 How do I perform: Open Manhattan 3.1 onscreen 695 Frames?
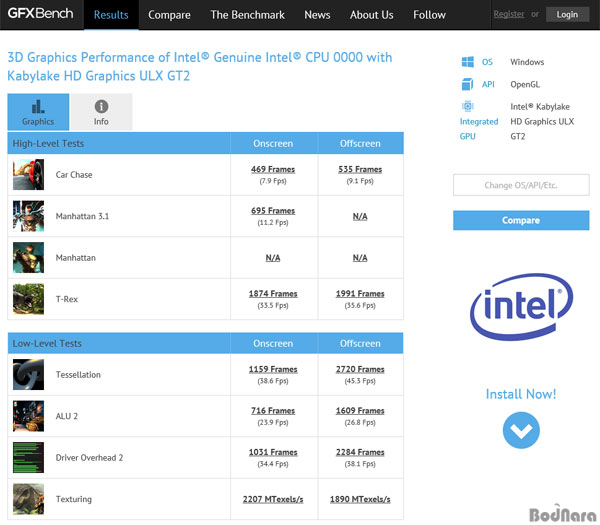point(273,210)
